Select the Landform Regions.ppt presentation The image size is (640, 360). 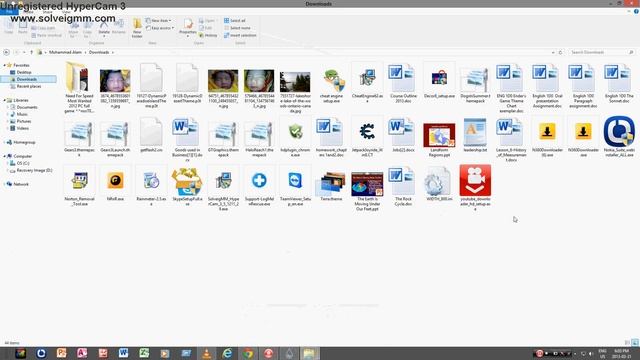click(439, 140)
